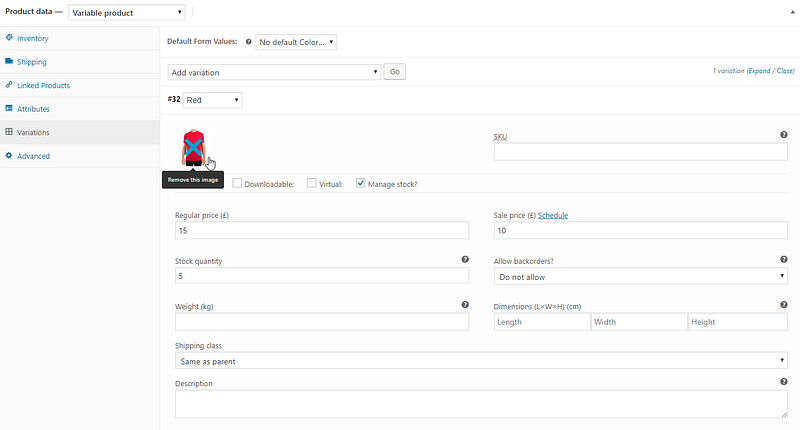Uncheck the Manage stock checkbox
The width and height of the screenshot is (800, 430).
361,183
